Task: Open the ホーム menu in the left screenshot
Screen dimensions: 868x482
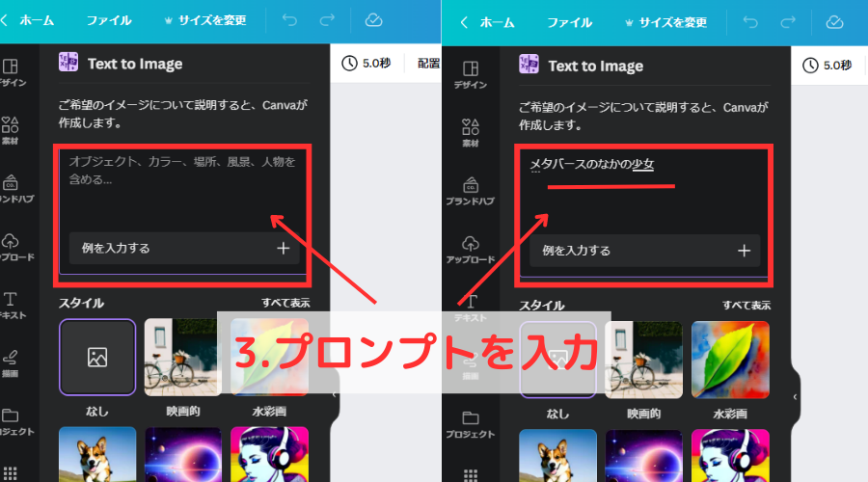Action: pos(37,20)
